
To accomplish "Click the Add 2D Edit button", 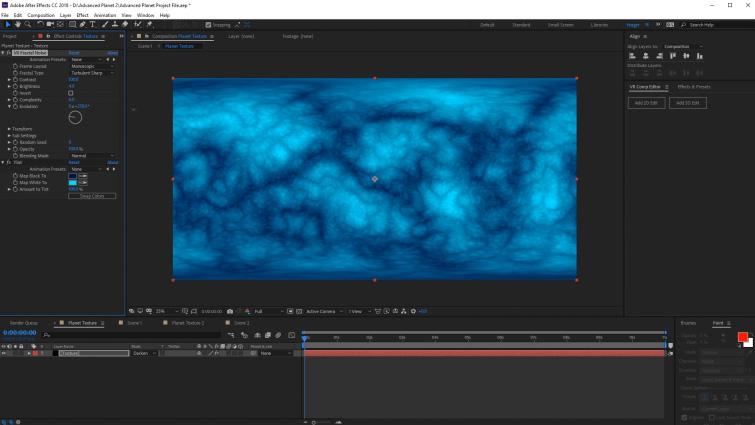I will (x=646, y=103).
